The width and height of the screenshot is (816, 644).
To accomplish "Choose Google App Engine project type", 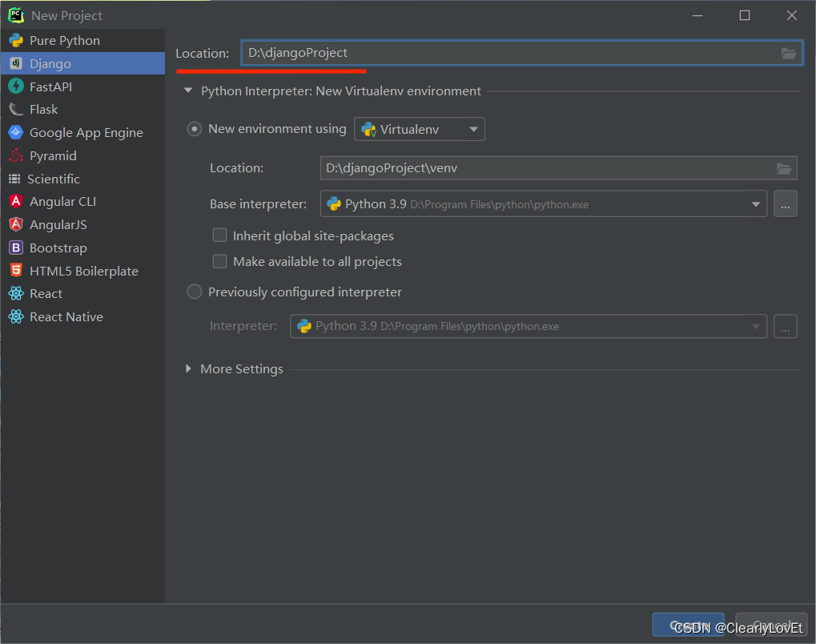I will 82,132.
